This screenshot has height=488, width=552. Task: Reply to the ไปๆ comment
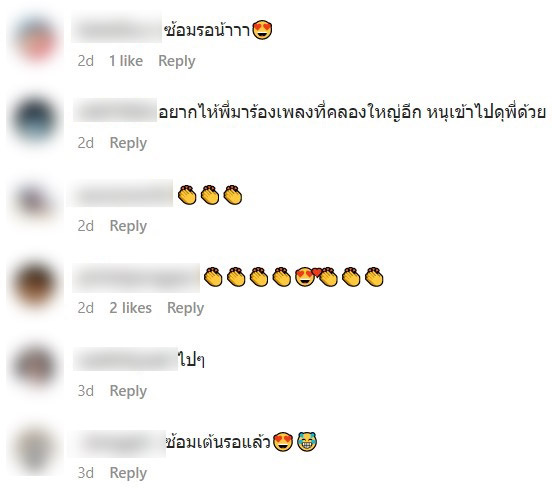tap(128, 391)
